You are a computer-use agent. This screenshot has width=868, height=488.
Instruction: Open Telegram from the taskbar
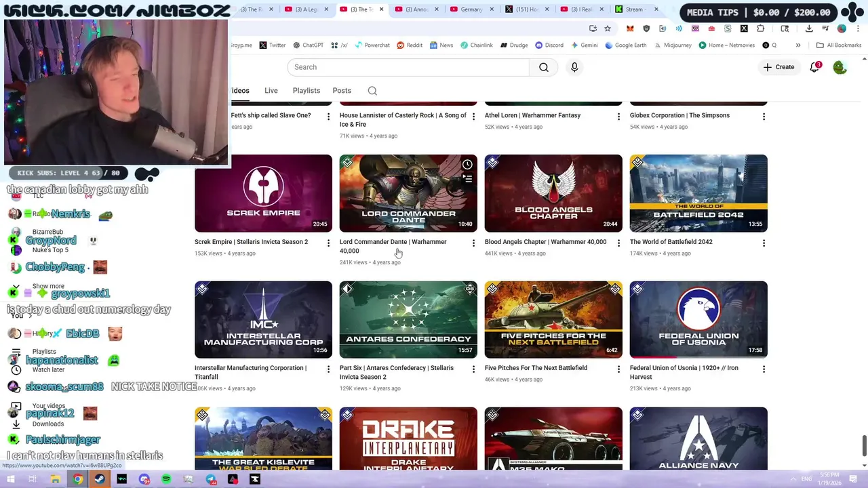point(211,479)
